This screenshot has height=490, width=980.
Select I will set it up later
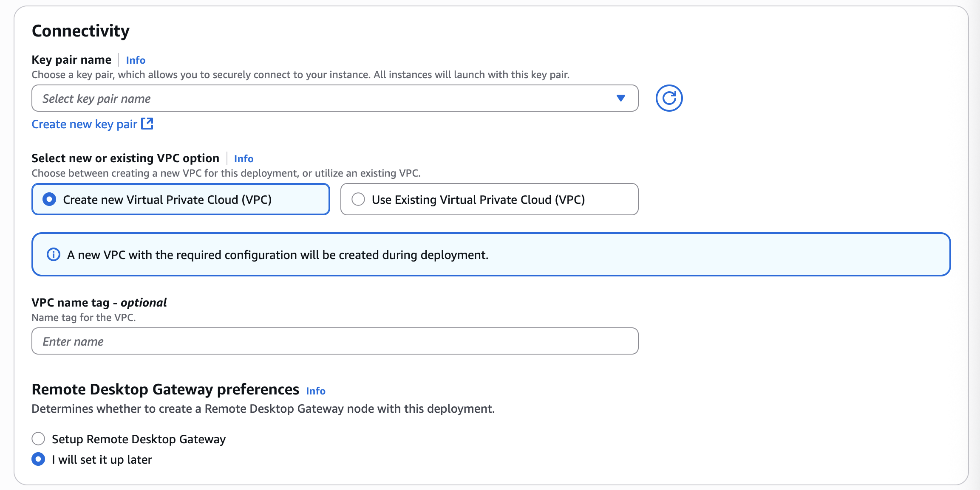(38, 459)
